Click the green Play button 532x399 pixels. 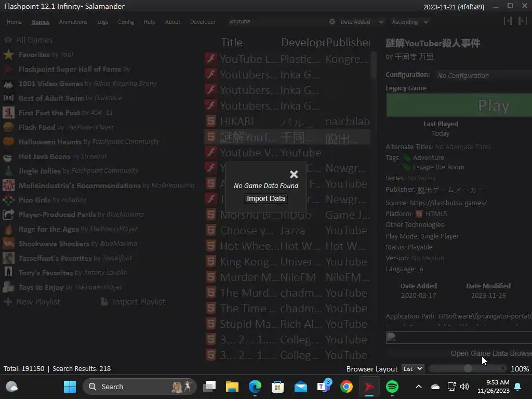tap(459, 105)
